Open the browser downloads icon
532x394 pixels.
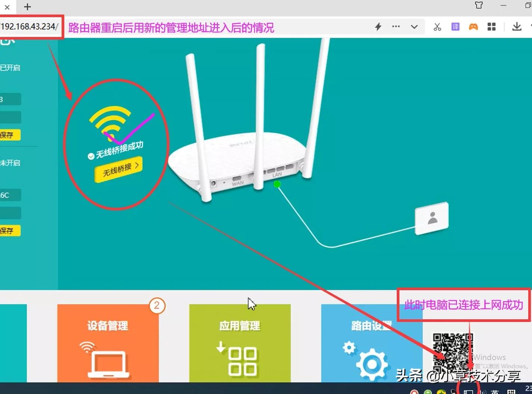(x=517, y=27)
